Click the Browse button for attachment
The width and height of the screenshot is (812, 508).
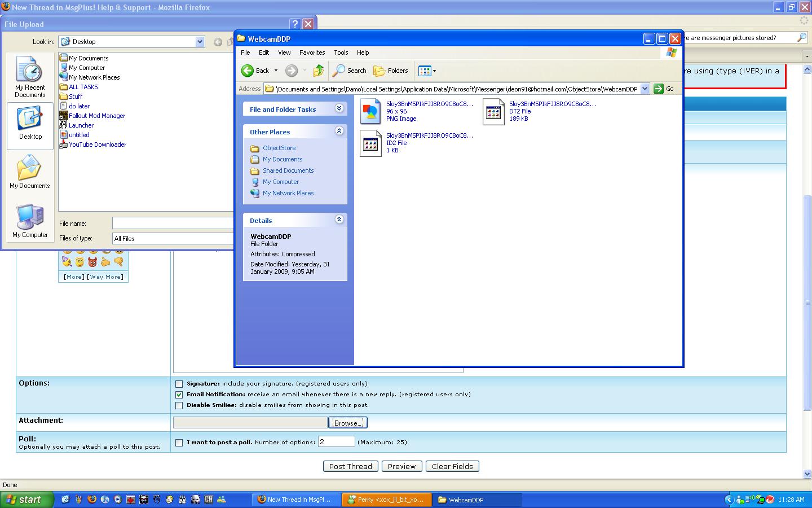[347, 423]
